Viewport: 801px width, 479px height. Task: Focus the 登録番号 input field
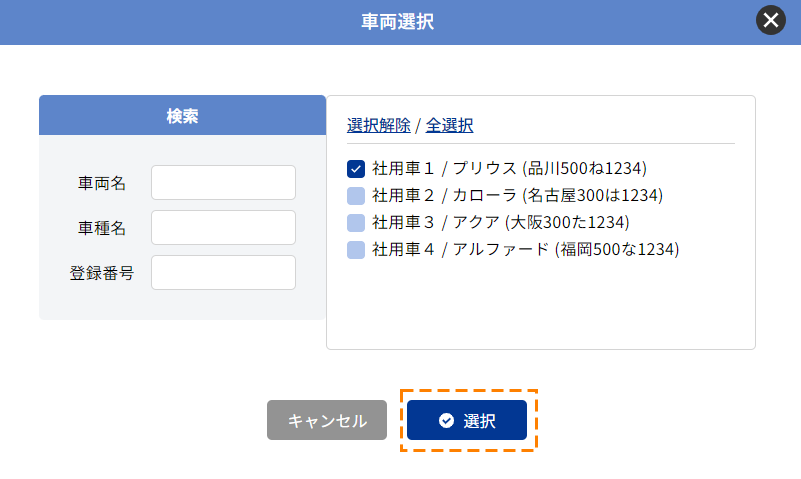point(223,272)
